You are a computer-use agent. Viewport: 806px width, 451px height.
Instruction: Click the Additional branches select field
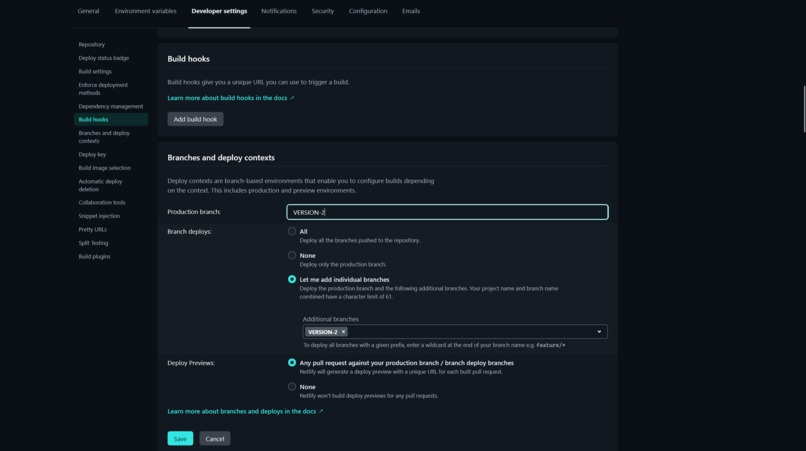click(455, 332)
